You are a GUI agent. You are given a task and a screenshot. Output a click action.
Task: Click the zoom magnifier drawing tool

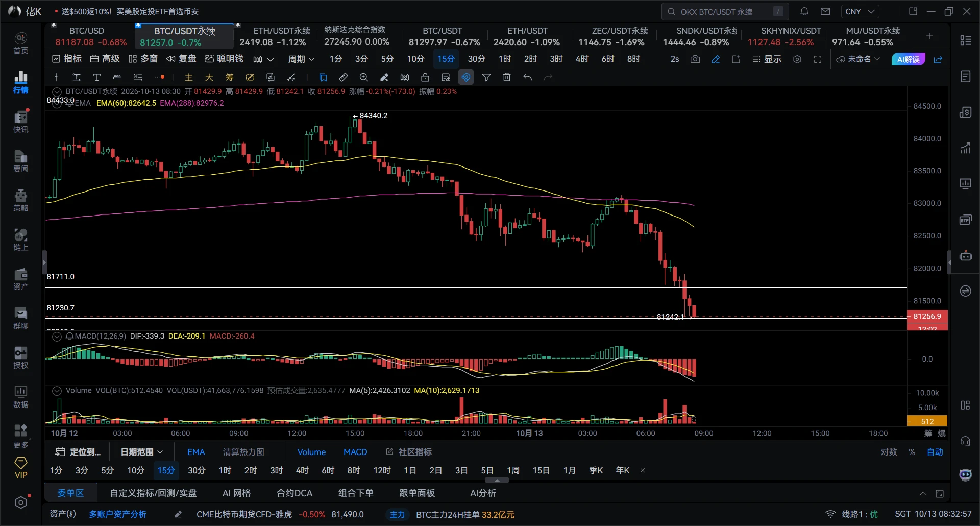click(x=363, y=77)
